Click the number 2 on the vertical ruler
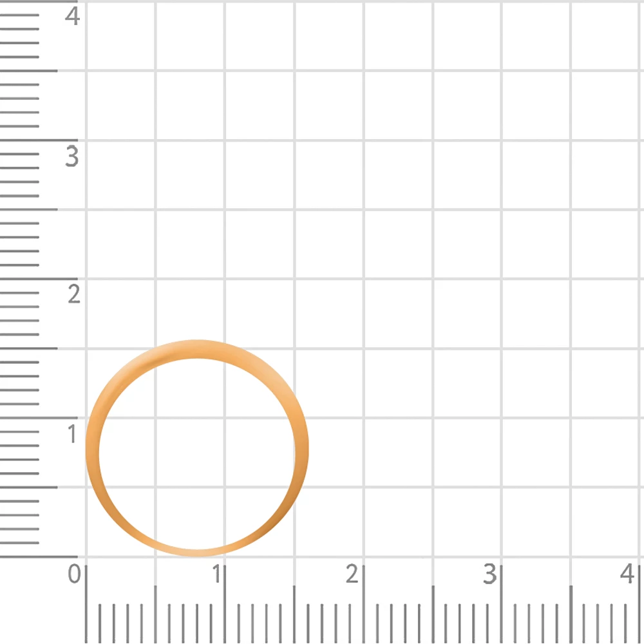This screenshot has width=644, height=644. [74, 294]
